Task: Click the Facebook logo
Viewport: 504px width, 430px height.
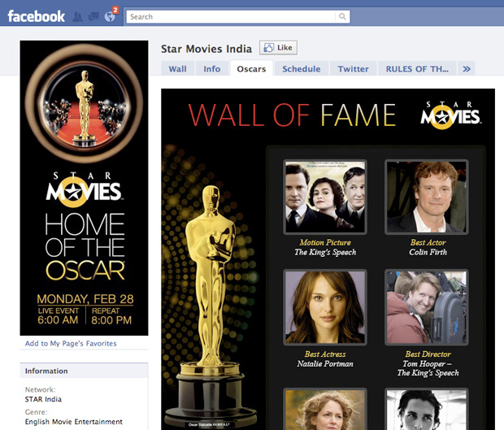Action: [36, 16]
